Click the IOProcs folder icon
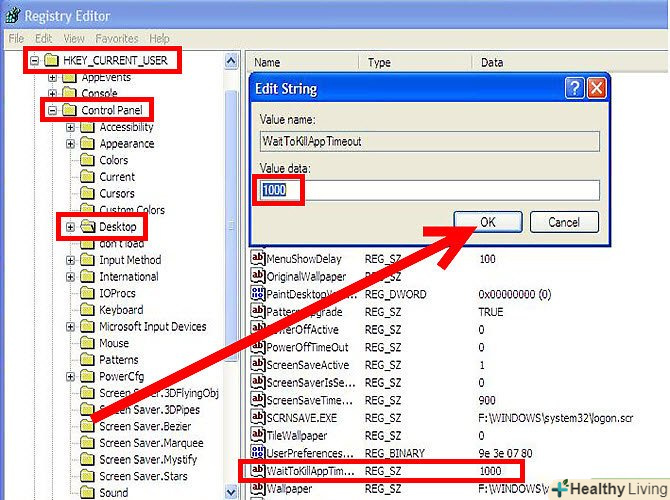This screenshot has width=670, height=500. click(x=87, y=293)
